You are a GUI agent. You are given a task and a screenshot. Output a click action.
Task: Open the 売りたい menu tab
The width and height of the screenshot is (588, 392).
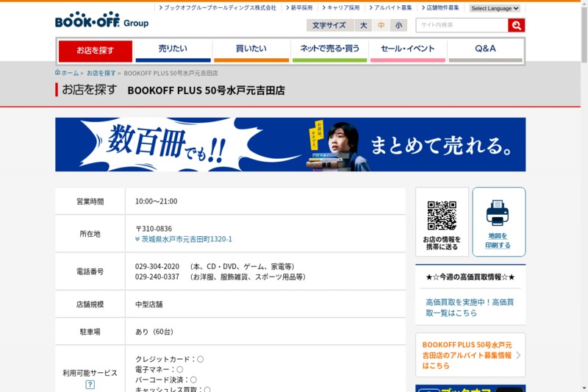pos(173,51)
